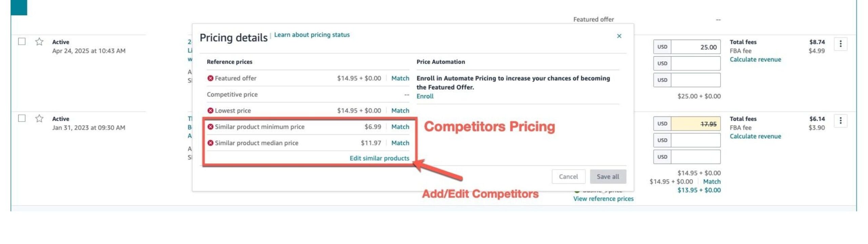Open Learn about pricing status
Screen dimensions: 868x244
[x=312, y=35]
